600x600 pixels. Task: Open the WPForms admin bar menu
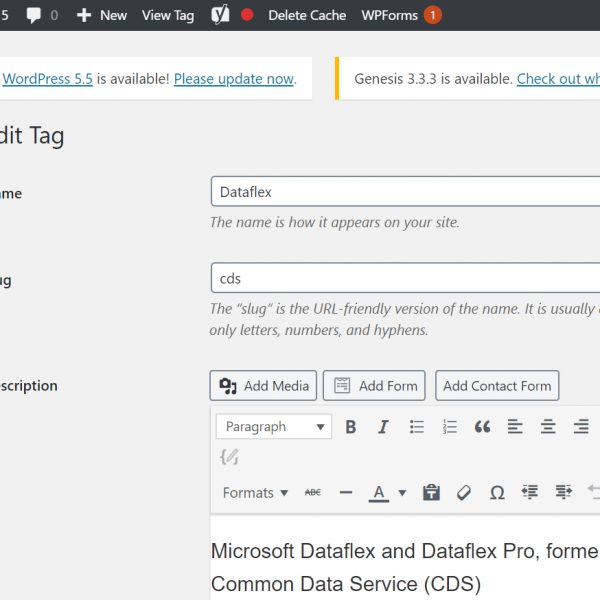390,15
